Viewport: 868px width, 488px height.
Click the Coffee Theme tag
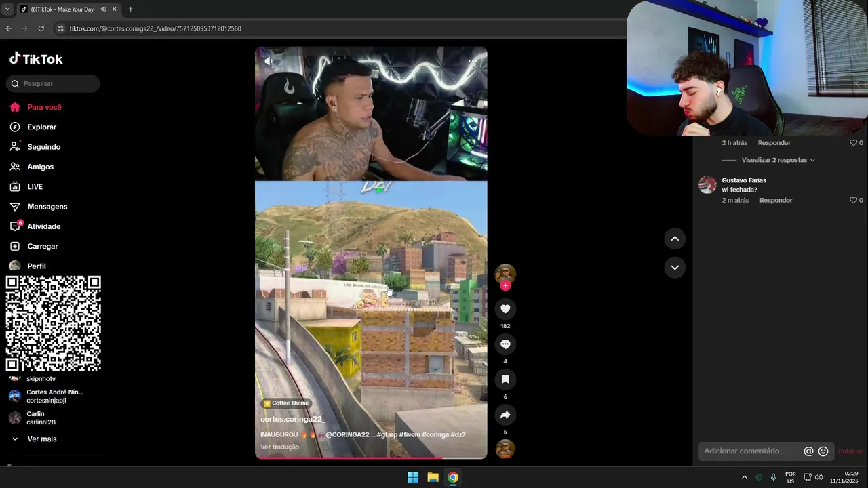click(x=286, y=403)
